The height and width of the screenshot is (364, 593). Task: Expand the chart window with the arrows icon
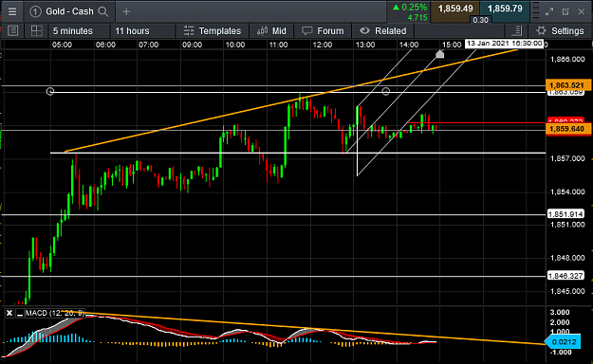pos(549,11)
